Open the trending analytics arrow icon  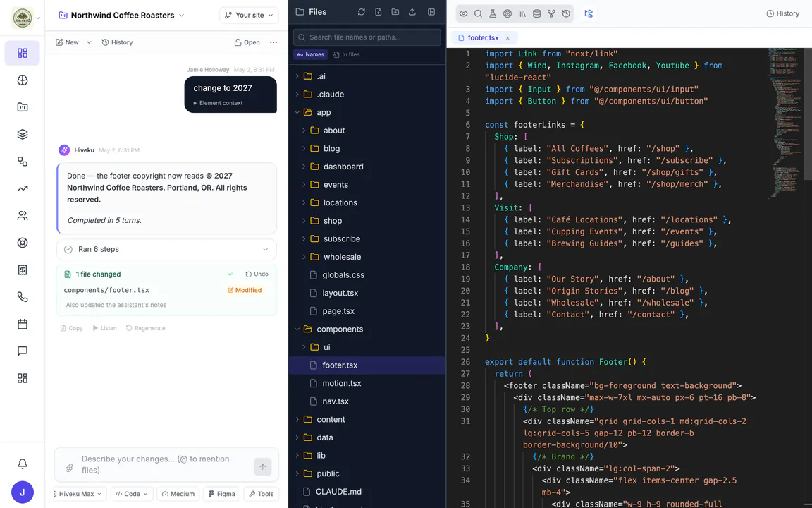tap(23, 188)
